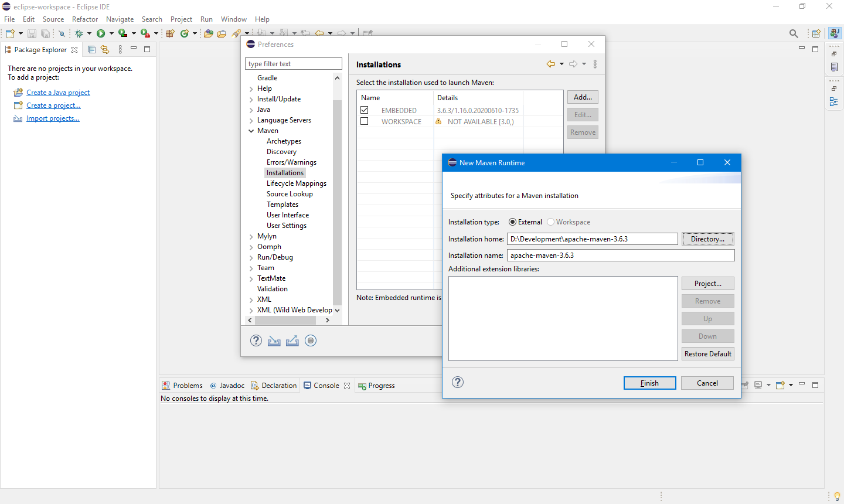Click the Directory... button
Image resolution: width=844 pixels, height=504 pixels.
(x=708, y=239)
